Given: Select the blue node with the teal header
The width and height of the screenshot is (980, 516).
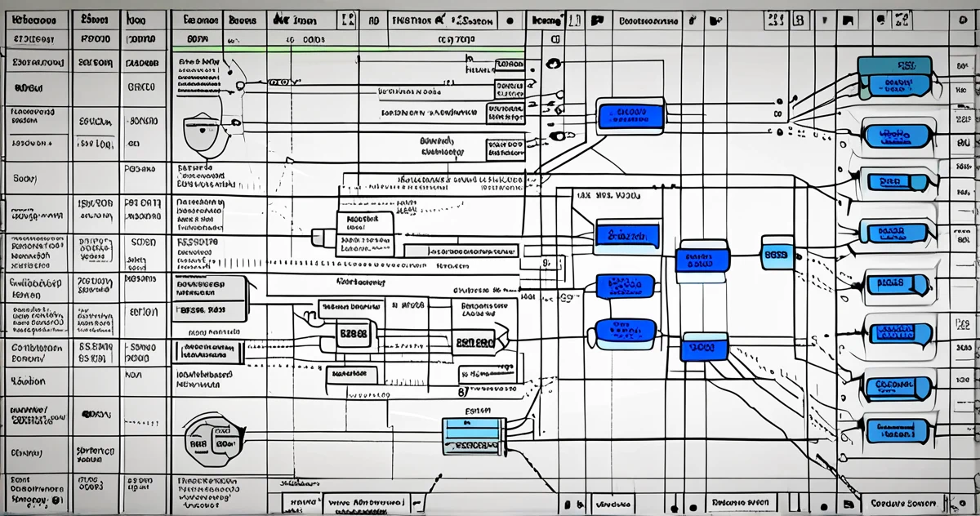Looking at the screenshot, I should coord(895,76).
